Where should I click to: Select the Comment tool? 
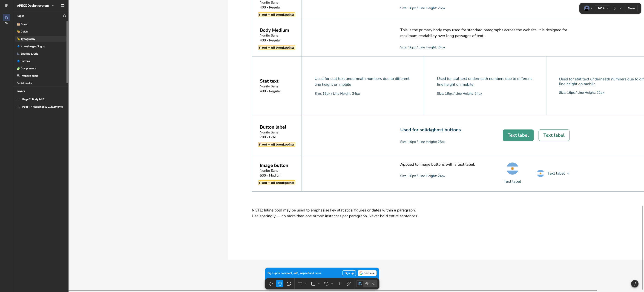click(x=289, y=284)
